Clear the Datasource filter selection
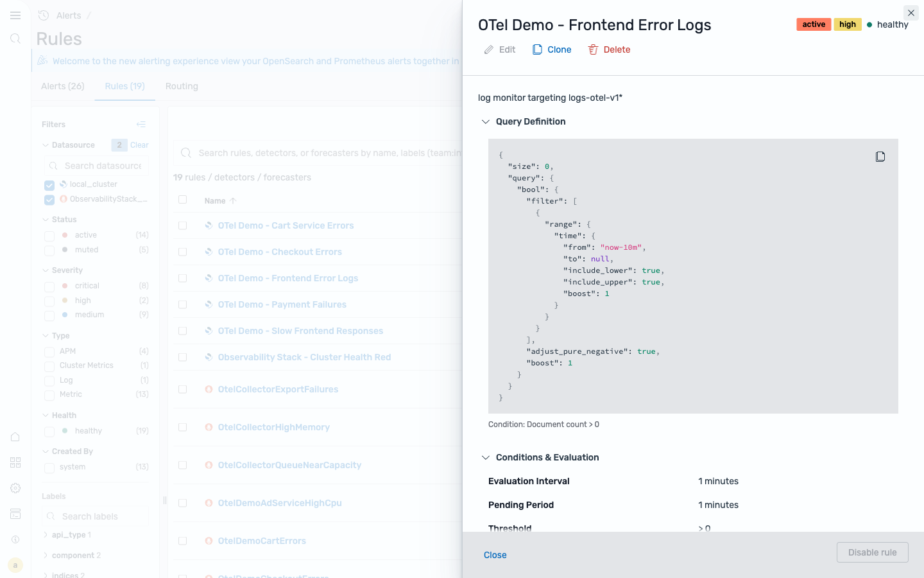This screenshot has width=924, height=578. 139,145
